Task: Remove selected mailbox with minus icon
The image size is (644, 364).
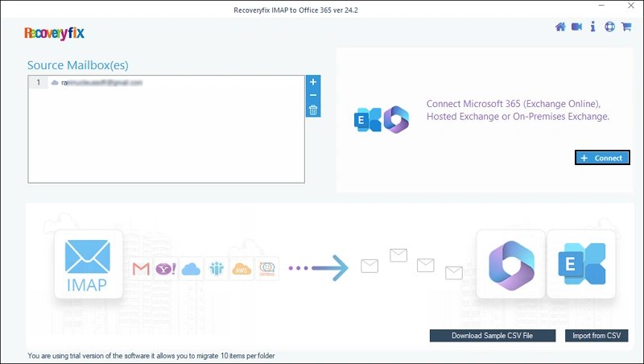Action: [313, 95]
